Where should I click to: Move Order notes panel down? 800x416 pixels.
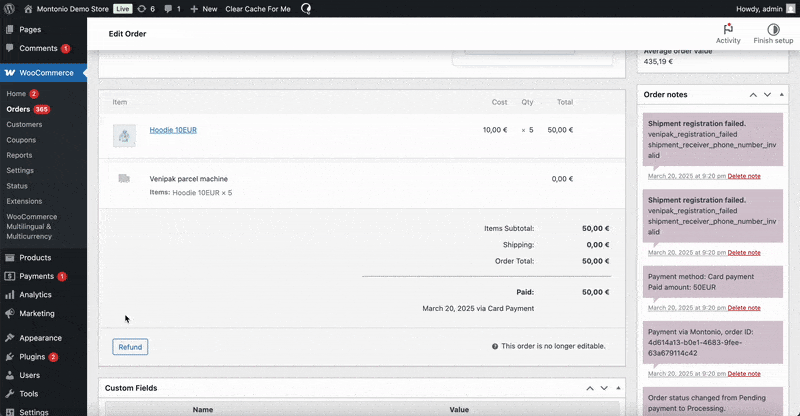(767, 95)
